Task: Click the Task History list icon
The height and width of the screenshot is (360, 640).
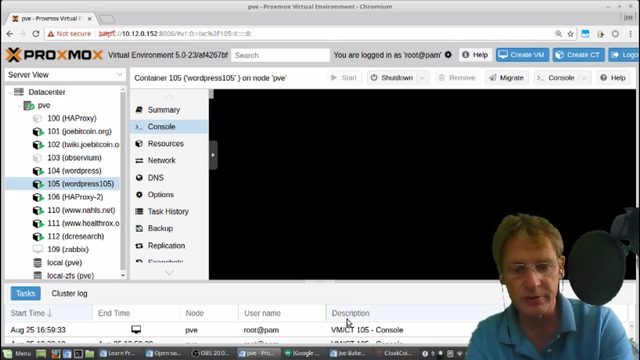Action: coord(139,211)
